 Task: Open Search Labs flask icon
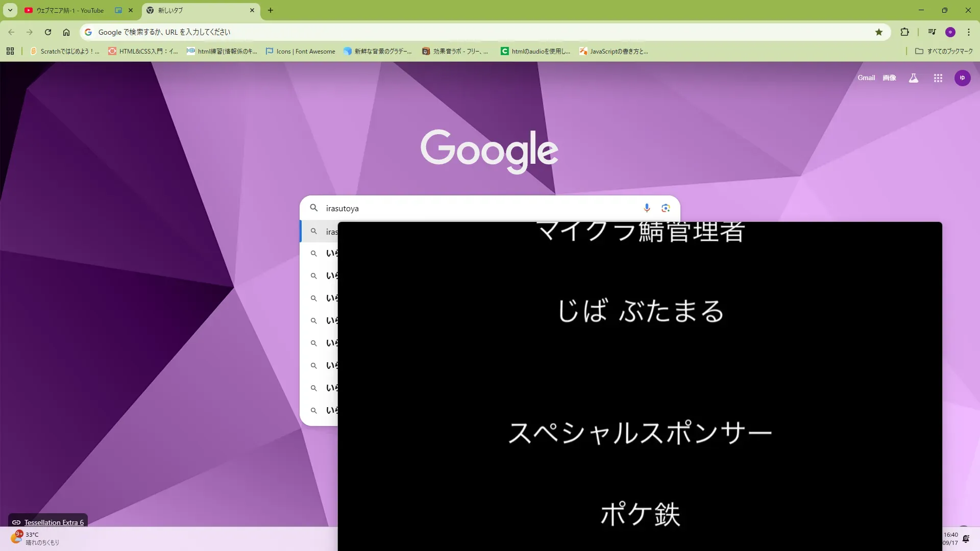click(914, 78)
